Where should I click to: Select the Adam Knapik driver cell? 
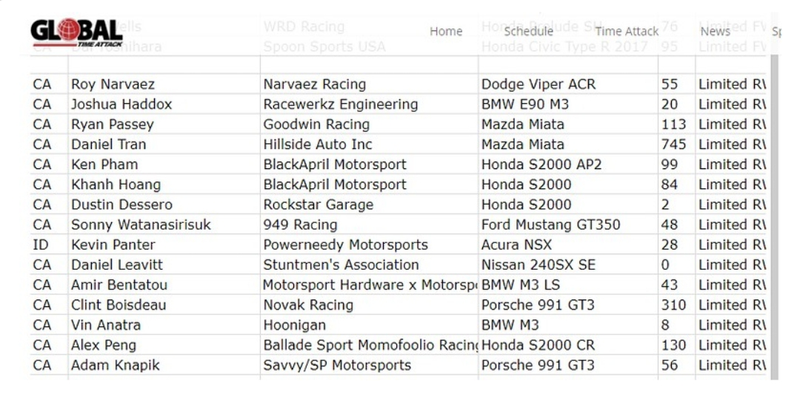tap(164, 365)
